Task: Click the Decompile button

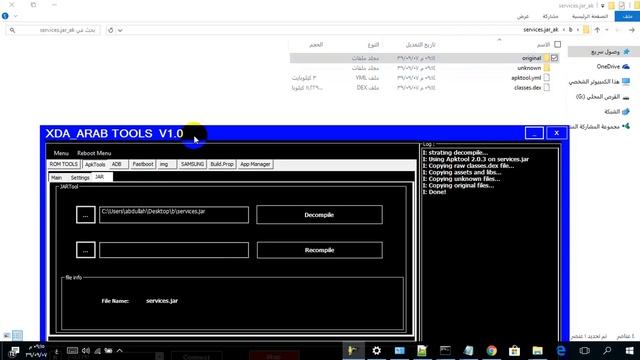Action: [319, 215]
